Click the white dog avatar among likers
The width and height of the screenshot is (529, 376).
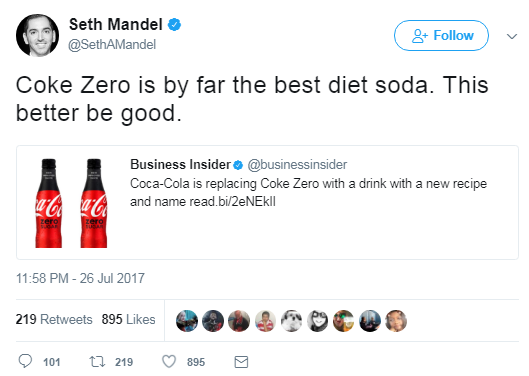291,321
